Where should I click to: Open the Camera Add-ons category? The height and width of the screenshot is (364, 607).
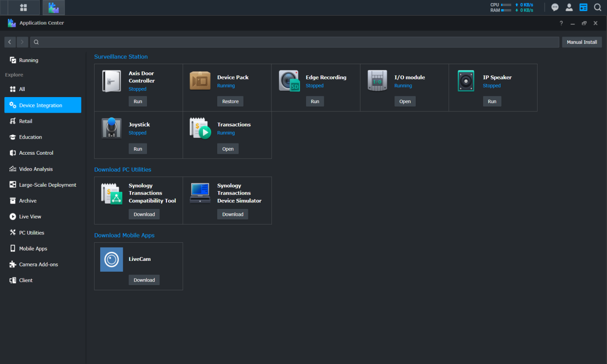point(38,264)
